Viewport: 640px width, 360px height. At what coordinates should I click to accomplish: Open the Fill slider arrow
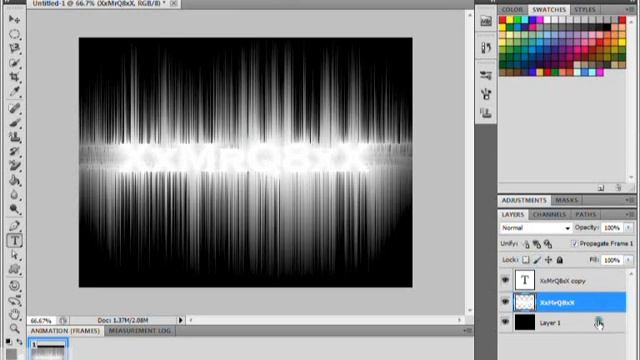[x=629, y=260]
